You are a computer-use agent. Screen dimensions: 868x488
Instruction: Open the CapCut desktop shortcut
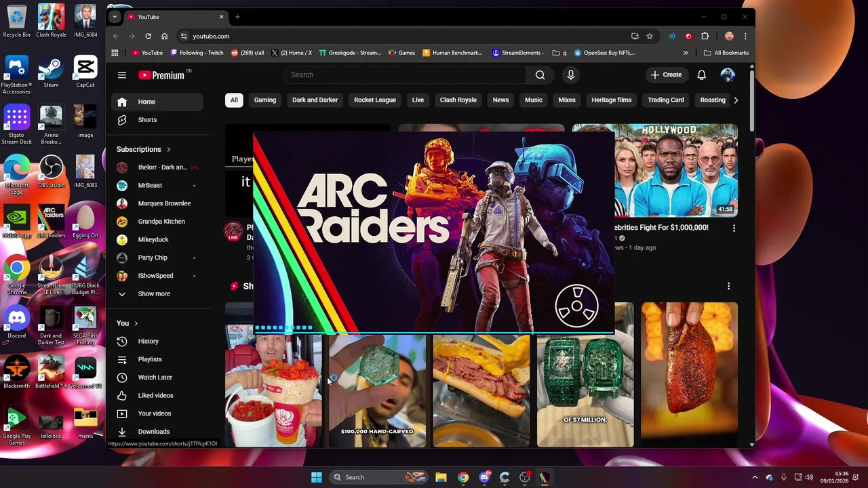pos(85,72)
